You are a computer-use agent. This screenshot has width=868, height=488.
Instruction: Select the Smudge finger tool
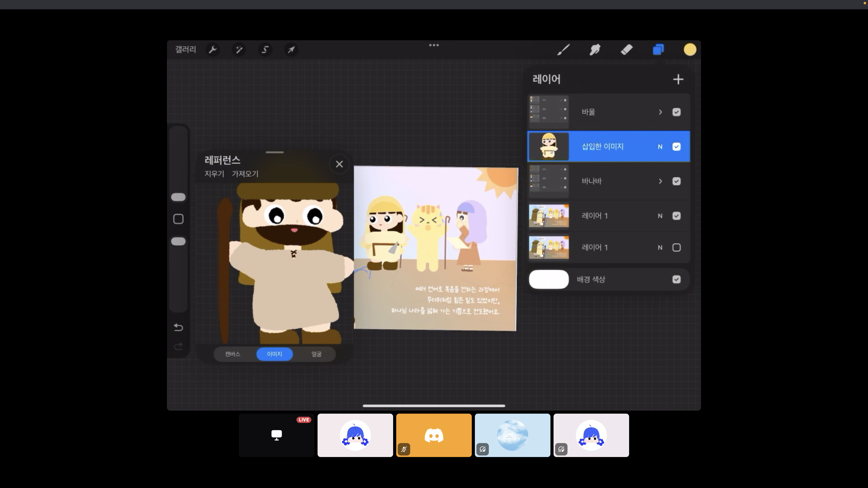[x=595, y=50]
